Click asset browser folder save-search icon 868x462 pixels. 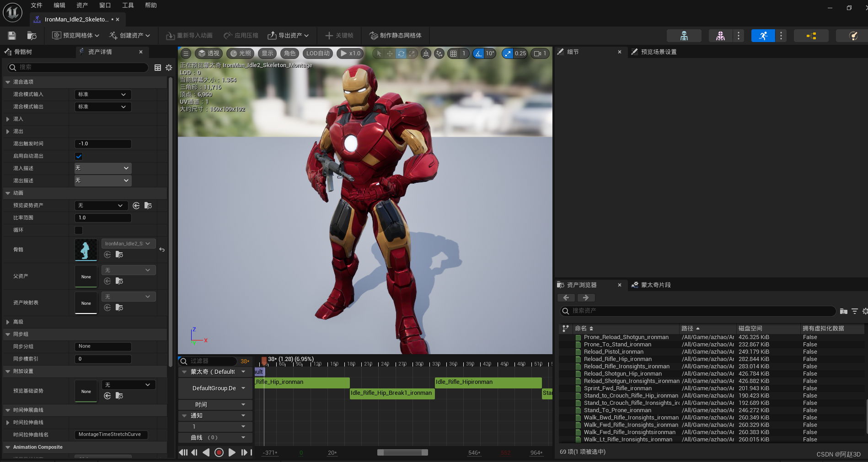coord(844,311)
